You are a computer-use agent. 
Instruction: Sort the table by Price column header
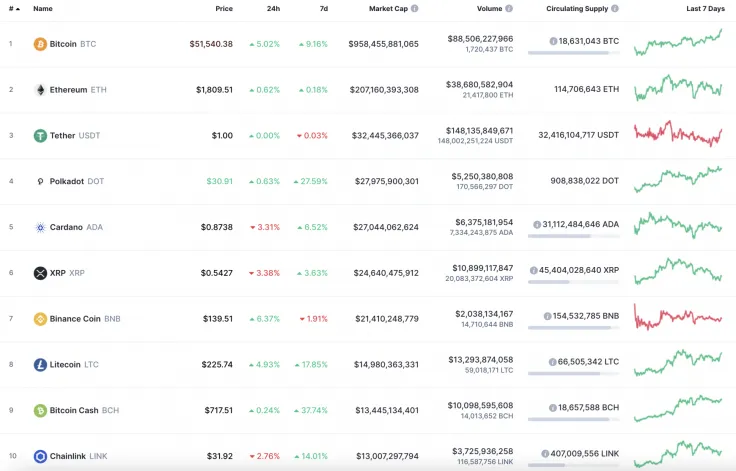point(224,8)
